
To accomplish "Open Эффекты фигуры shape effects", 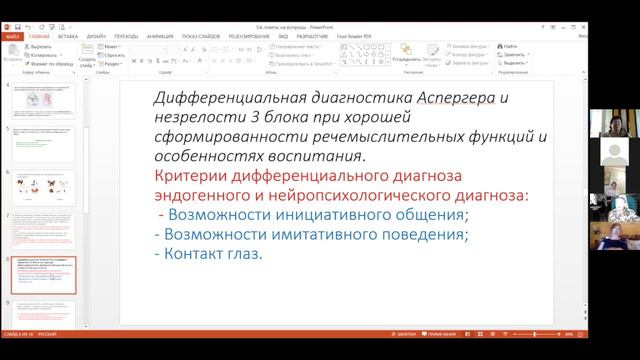I will tap(468, 63).
